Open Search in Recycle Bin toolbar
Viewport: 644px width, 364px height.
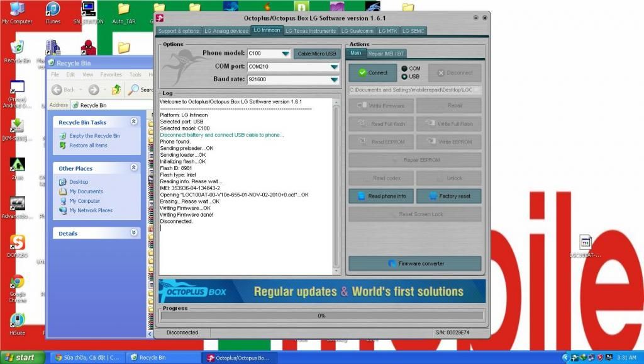[140, 89]
